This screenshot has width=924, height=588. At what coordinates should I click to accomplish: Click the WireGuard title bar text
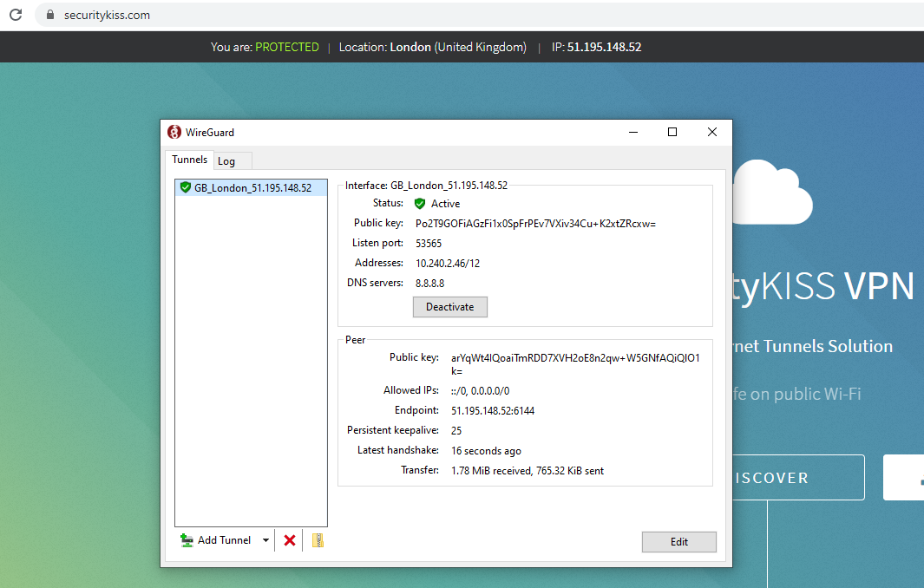[x=210, y=133]
